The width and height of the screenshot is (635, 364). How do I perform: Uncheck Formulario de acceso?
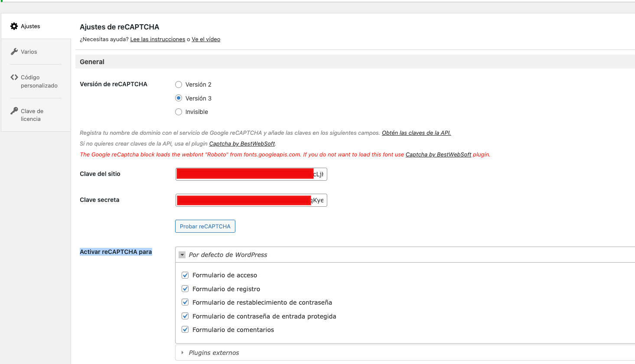pos(185,275)
